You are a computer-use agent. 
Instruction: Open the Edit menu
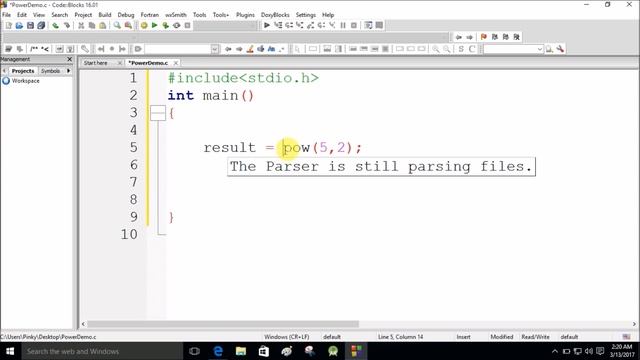(22, 15)
